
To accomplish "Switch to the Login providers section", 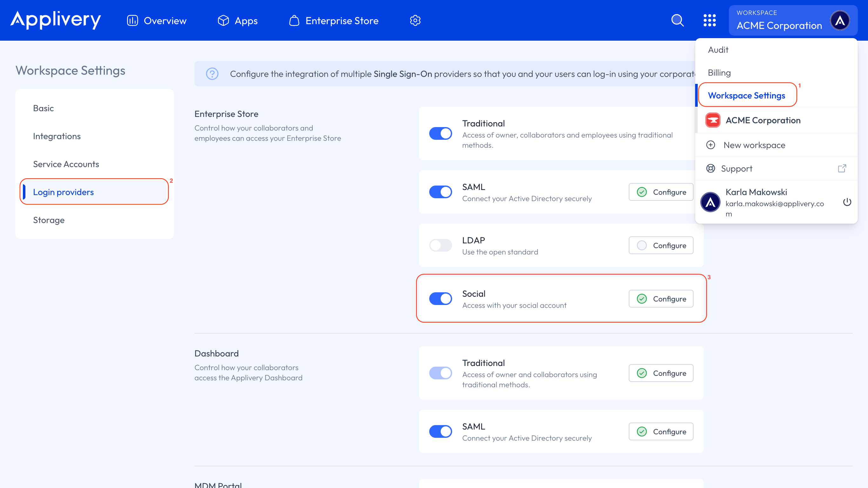I will (x=63, y=192).
